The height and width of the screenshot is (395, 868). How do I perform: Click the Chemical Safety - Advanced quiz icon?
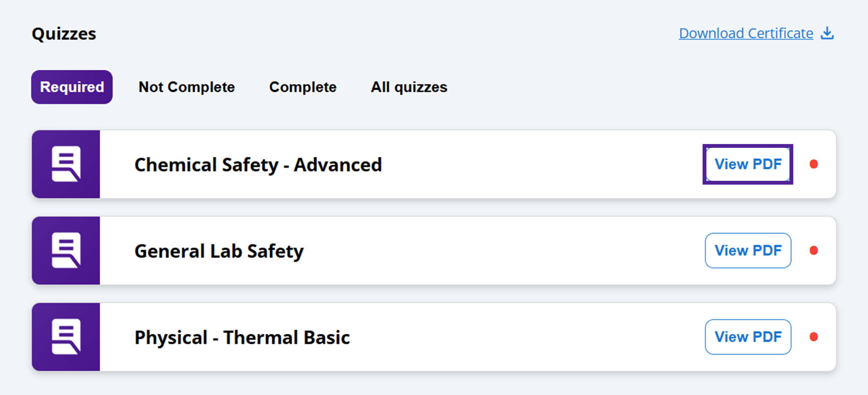(x=66, y=164)
